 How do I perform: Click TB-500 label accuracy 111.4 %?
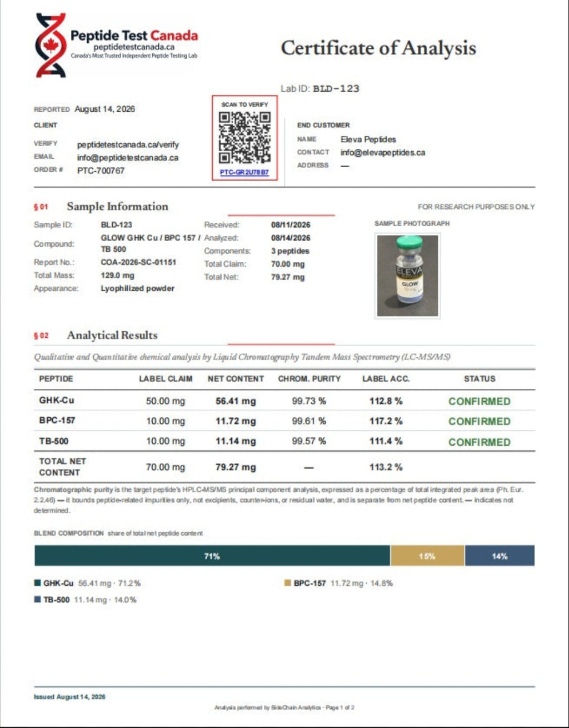click(x=386, y=441)
